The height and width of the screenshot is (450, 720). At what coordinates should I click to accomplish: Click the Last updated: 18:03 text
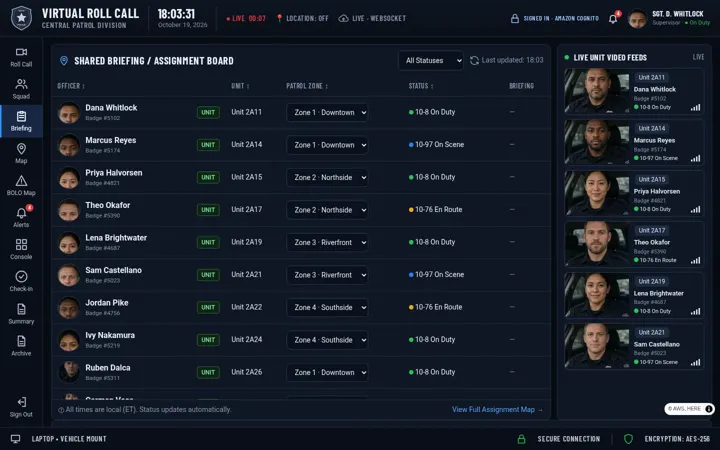tap(512, 60)
